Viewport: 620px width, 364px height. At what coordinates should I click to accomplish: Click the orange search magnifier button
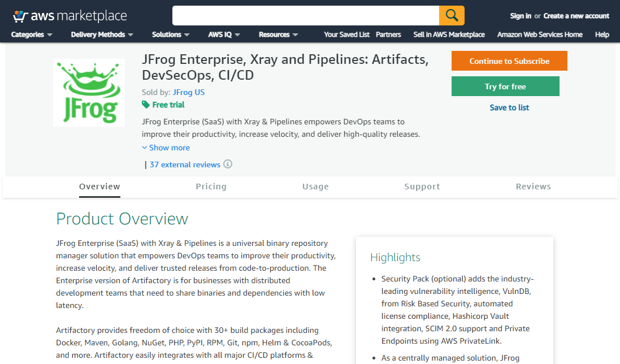tap(452, 16)
